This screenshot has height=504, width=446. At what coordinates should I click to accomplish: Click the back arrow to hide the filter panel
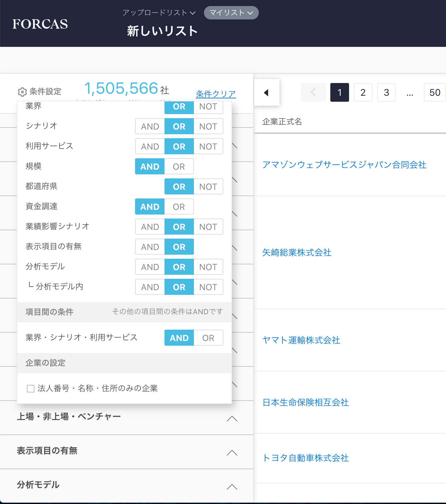(266, 92)
